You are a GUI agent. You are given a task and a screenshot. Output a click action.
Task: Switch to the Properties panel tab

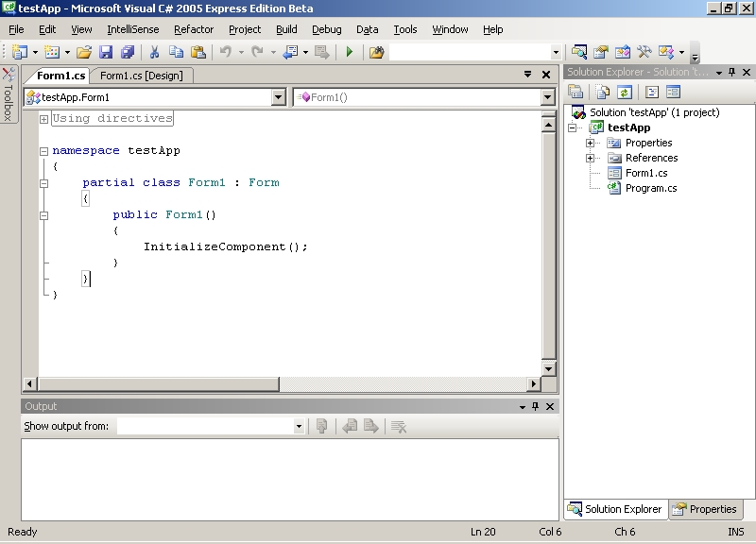point(704,509)
